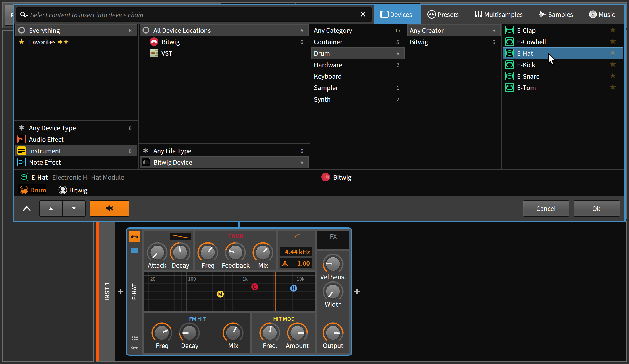Go to next result with down arrow
The width and height of the screenshot is (629, 364).
click(x=74, y=209)
